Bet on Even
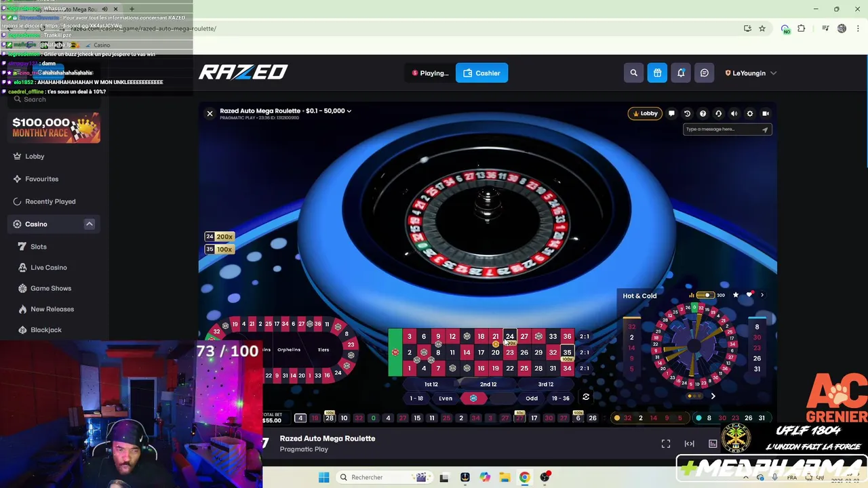The image size is (868, 488). (446, 399)
